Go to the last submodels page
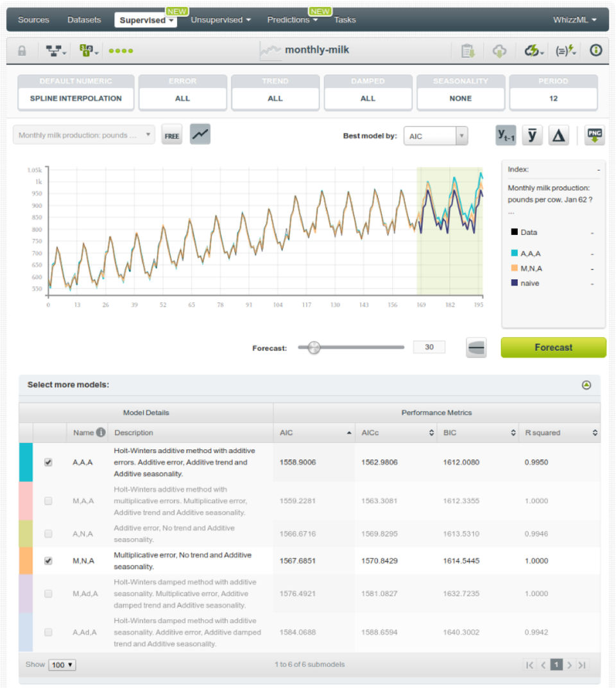Image resolution: width=616 pixels, height=688 pixels. (582, 665)
